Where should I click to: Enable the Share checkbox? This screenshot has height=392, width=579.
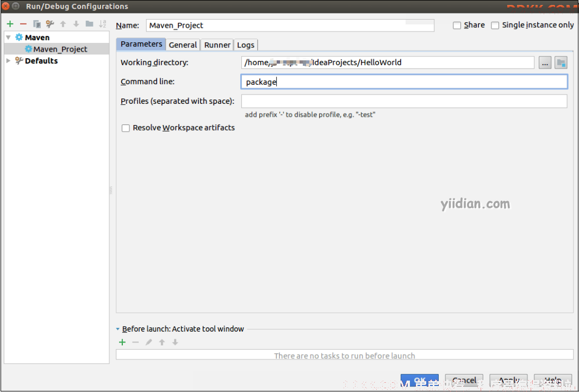457,25
